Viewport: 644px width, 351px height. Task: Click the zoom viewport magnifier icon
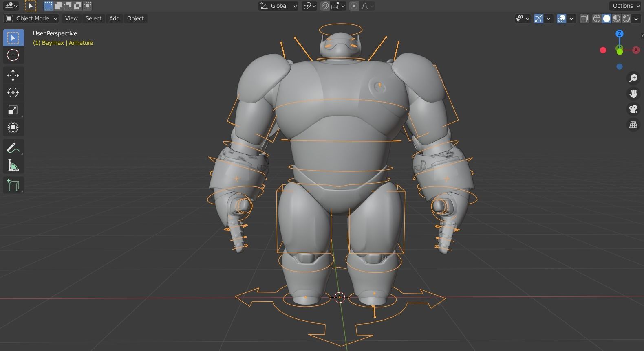[x=633, y=78]
